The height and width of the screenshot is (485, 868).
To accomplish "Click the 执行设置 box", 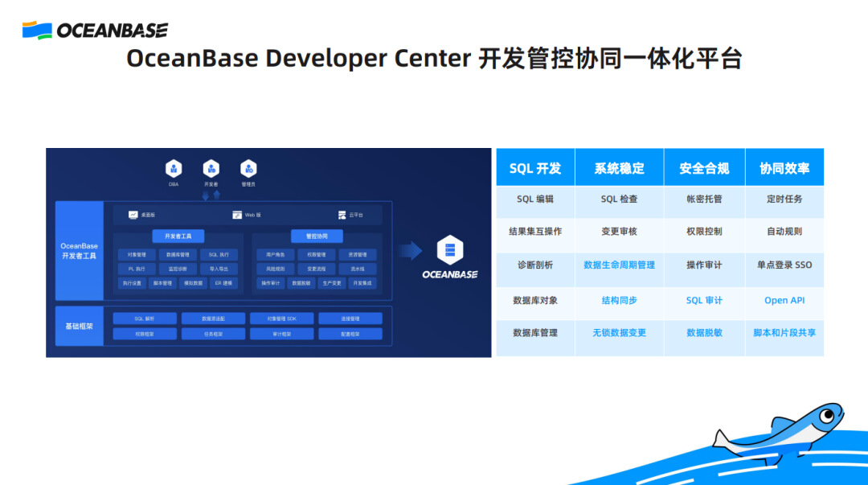I will point(132,283).
